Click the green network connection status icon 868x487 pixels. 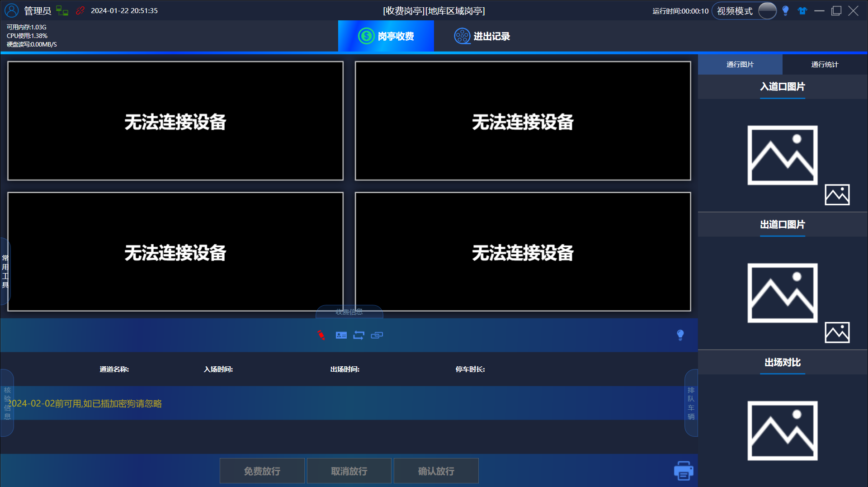click(62, 10)
